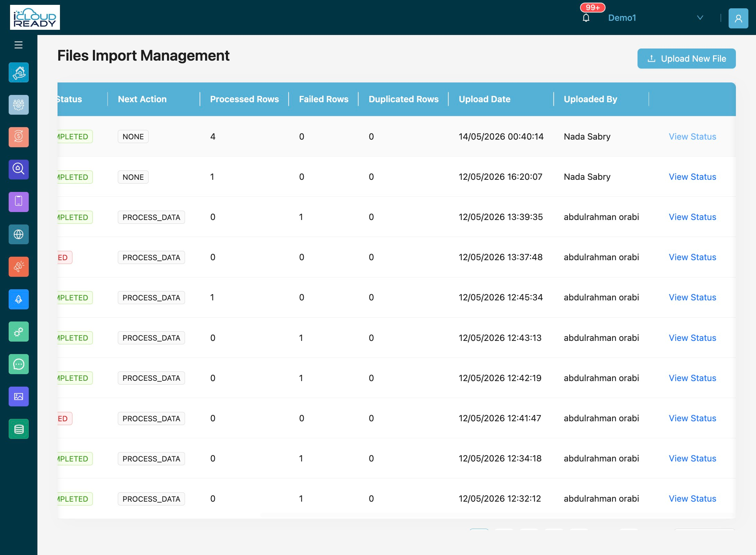
Task: Open the globe sidebar icon
Action: coord(19,234)
